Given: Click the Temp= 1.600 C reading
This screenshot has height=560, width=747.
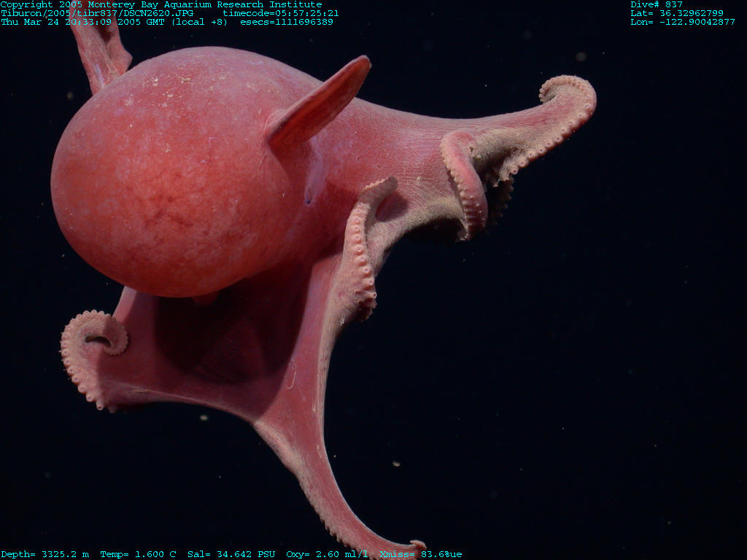Looking at the screenshot, I should pyautogui.click(x=138, y=554).
